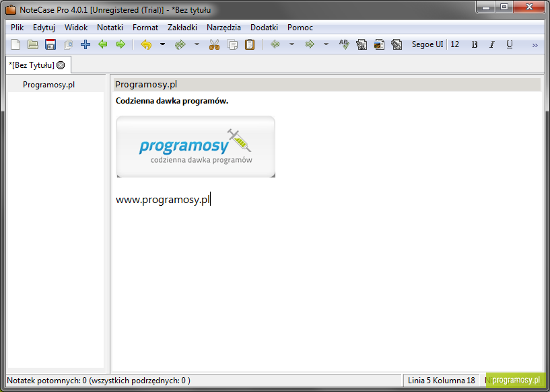Screen dimensions: 550x392
Task: Create a new document with the blank page icon
Action: [15, 44]
